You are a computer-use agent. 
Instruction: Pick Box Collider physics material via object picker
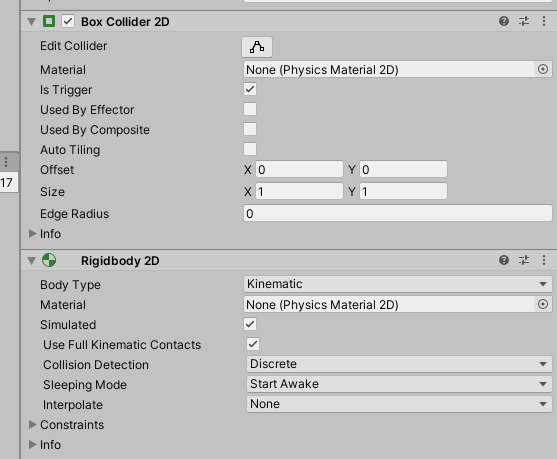[543, 69]
